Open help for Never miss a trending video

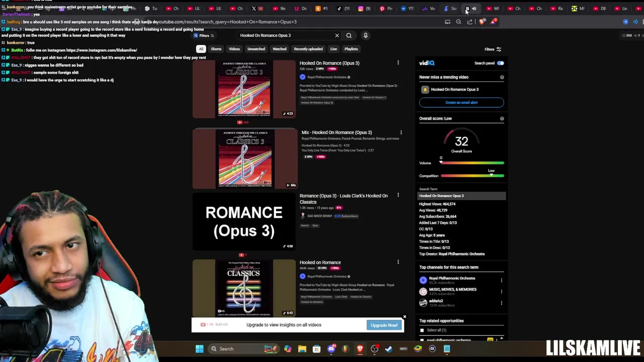click(502, 77)
